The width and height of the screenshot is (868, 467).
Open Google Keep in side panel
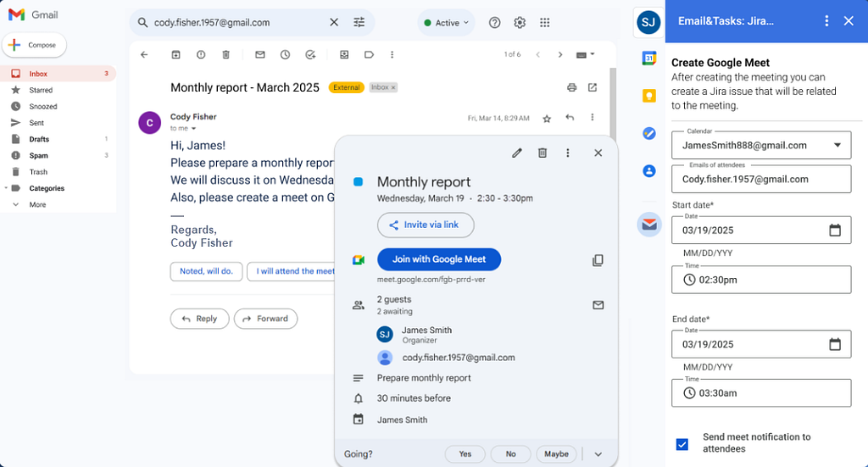click(648, 96)
